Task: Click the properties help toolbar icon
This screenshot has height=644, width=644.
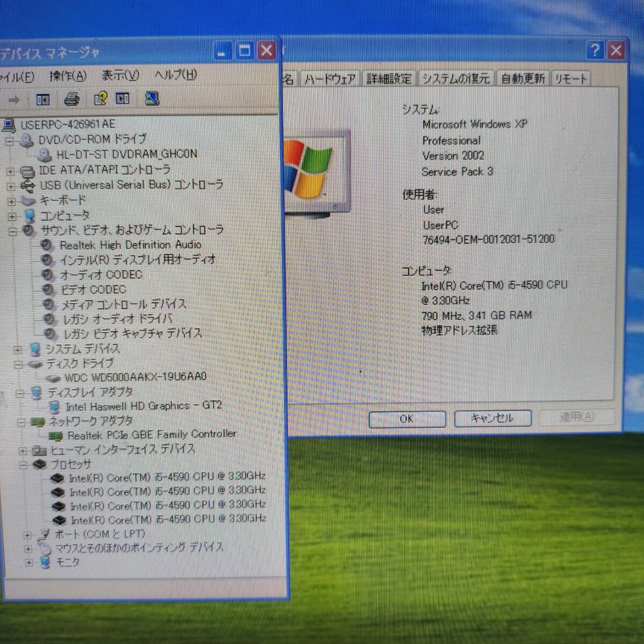Action: point(100,99)
